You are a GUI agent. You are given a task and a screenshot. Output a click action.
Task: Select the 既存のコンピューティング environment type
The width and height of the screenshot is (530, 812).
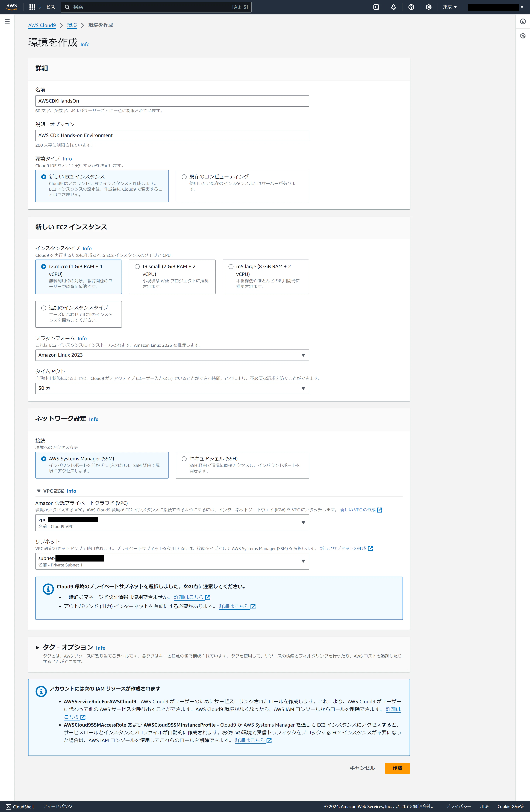[242, 186]
